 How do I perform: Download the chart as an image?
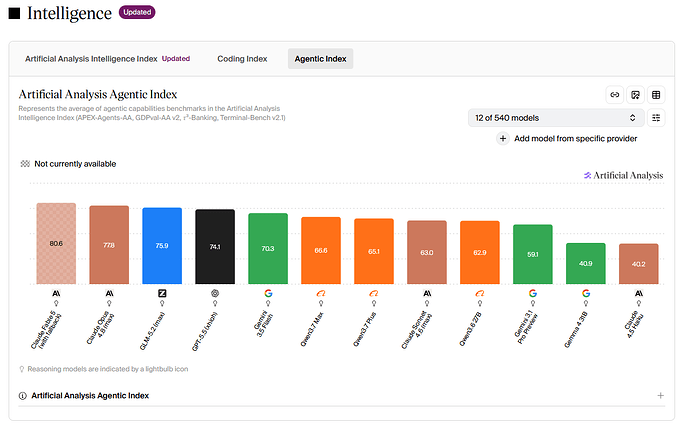coord(635,95)
